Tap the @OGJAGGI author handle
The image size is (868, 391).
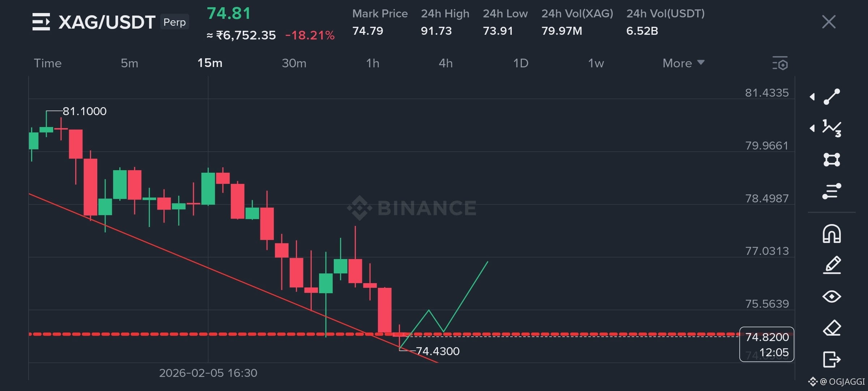(842, 382)
